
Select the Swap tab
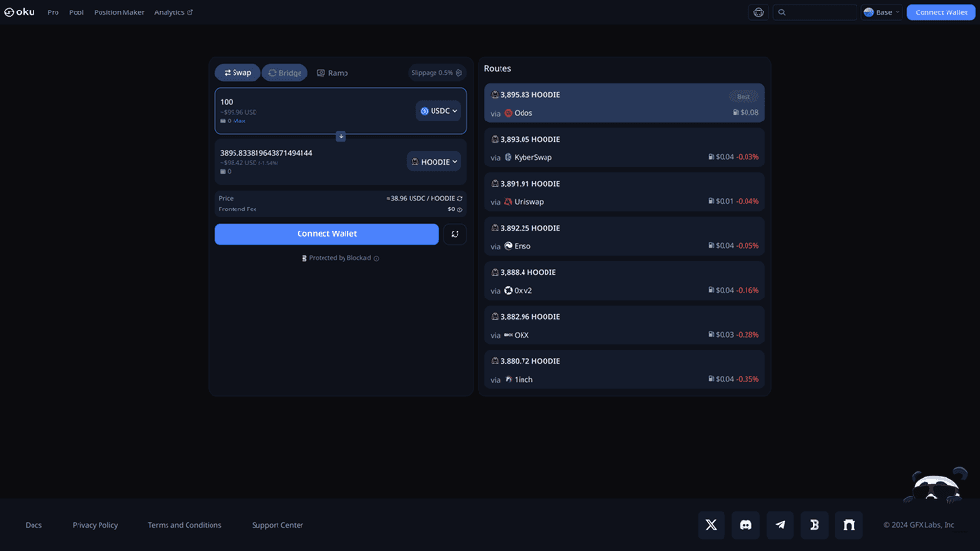pos(237,73)
